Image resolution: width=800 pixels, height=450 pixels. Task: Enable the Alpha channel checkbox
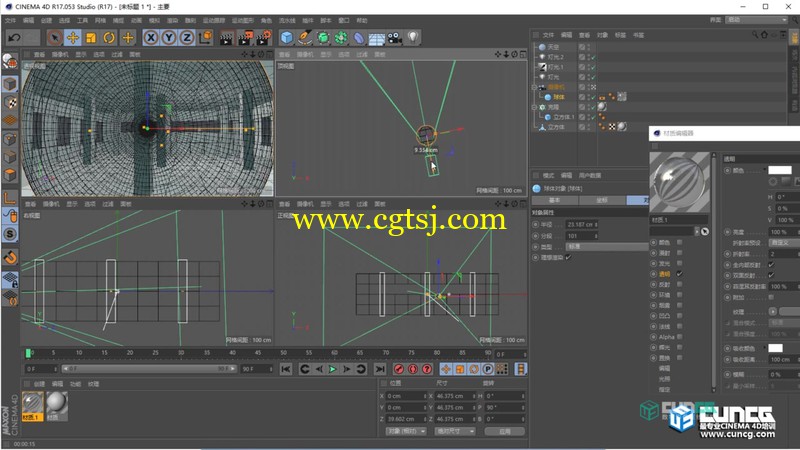(x=680, y=337)
